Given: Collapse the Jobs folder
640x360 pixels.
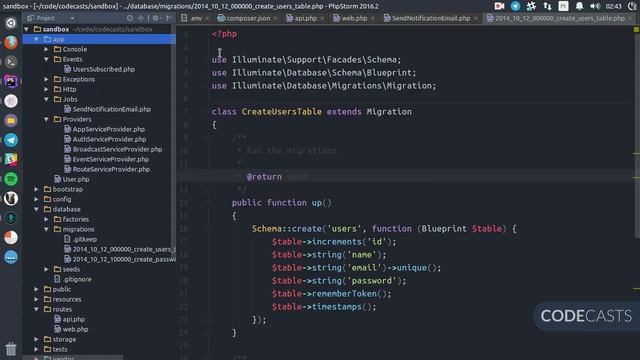Looking at the screenshot, I should 47,99.
